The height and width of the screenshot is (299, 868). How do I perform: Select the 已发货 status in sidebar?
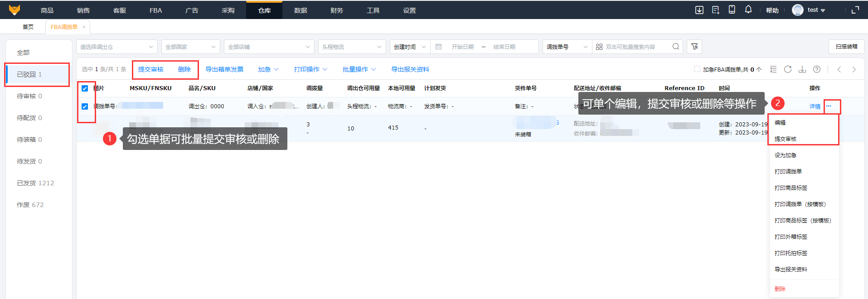(x=35, y=183)
